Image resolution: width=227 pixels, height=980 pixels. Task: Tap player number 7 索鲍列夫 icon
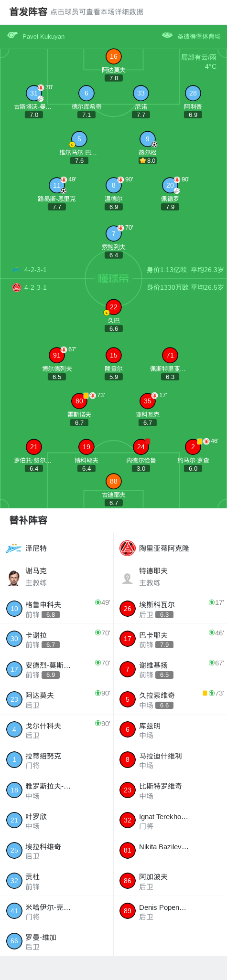(x=113, y=233)
